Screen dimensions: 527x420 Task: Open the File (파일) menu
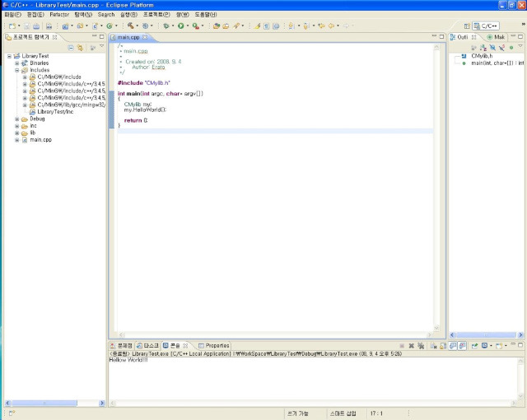coord(13,15)
